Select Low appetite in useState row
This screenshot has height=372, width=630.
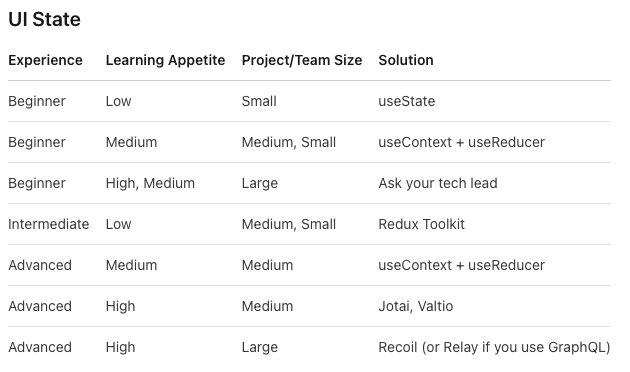[x=119, y=101]
